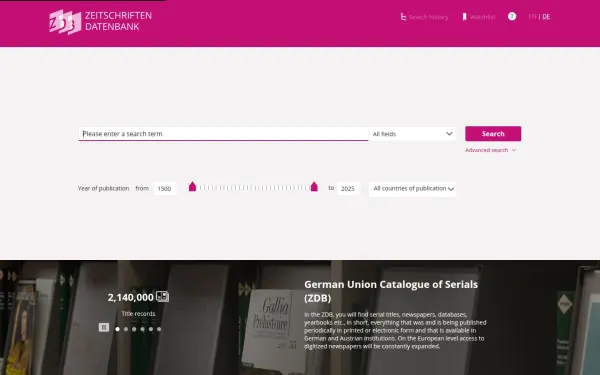
Task: Click the 'to' year field showing 2025
Action: (348, 188)
